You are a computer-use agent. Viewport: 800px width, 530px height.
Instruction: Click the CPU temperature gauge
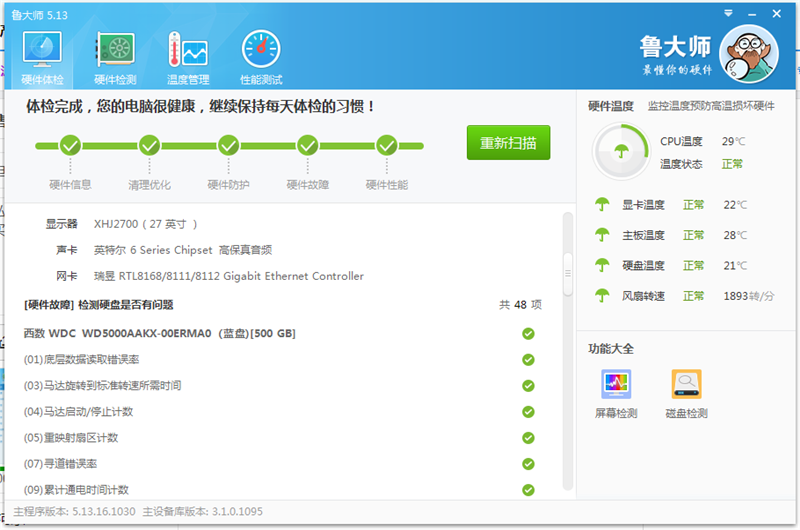621,152
